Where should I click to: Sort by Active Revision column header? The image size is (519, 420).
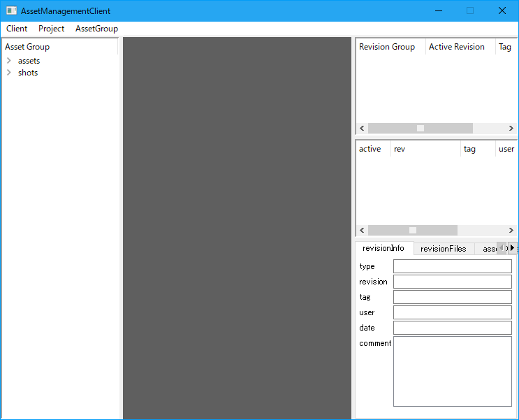click(x=460, y=47)
